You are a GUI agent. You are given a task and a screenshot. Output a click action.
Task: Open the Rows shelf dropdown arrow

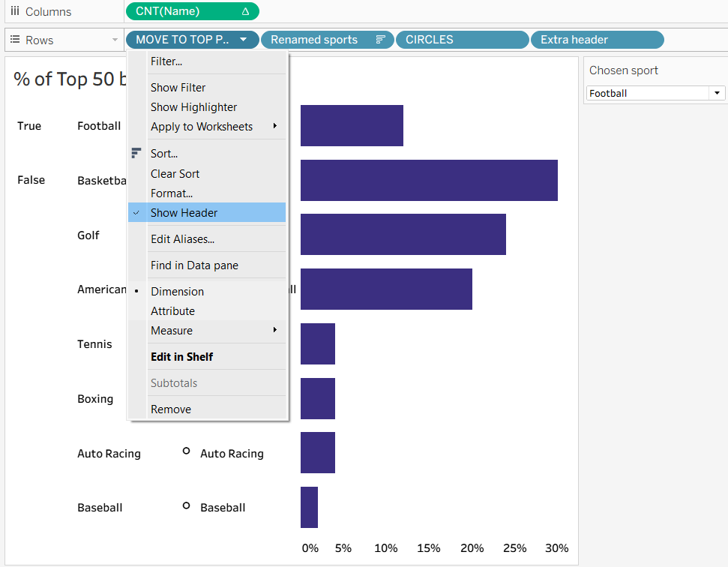pos(115,40)
